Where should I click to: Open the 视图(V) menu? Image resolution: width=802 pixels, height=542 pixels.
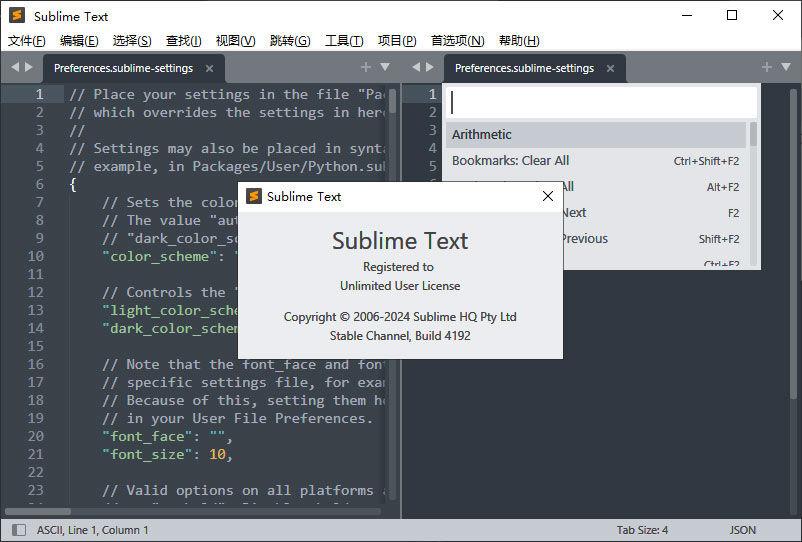click(235, 40)
